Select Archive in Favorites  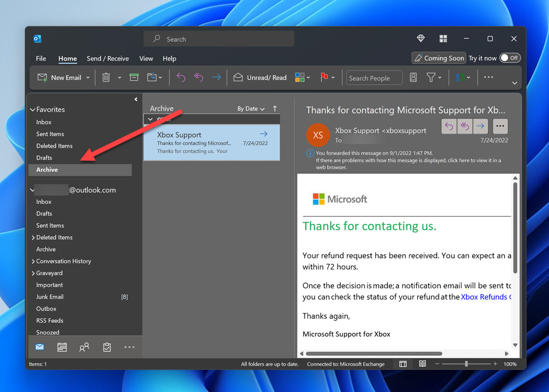tap(80, 170)
